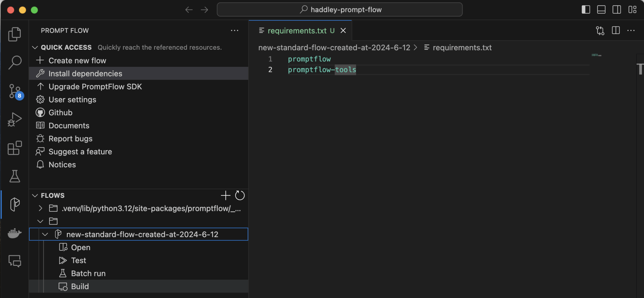Click Install dependencies
Image resolution: width=644 pixels, height=298 pixels.
coord(85,73)
